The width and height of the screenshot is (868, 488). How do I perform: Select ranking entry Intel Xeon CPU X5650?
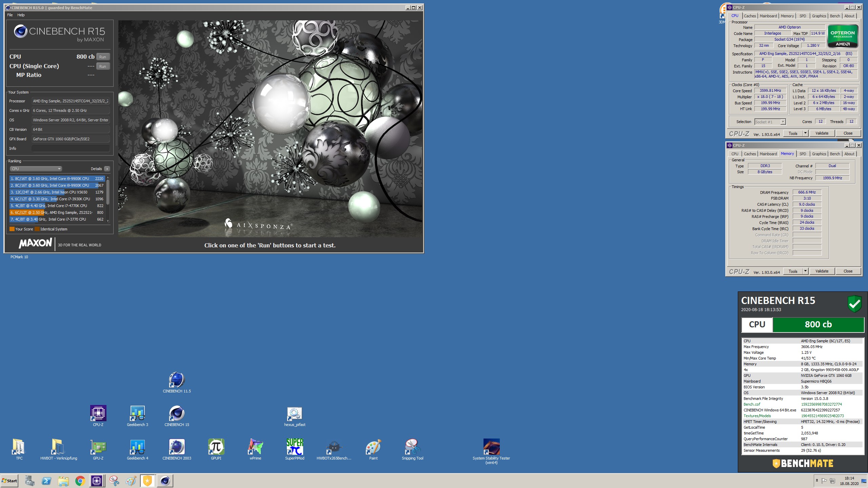[57, 192]
